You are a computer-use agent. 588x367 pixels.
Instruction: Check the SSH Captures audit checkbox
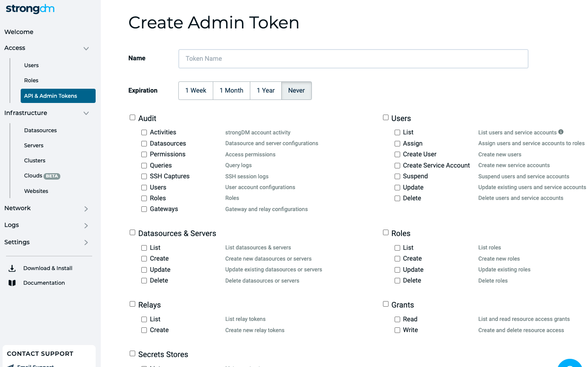(144, 176)
